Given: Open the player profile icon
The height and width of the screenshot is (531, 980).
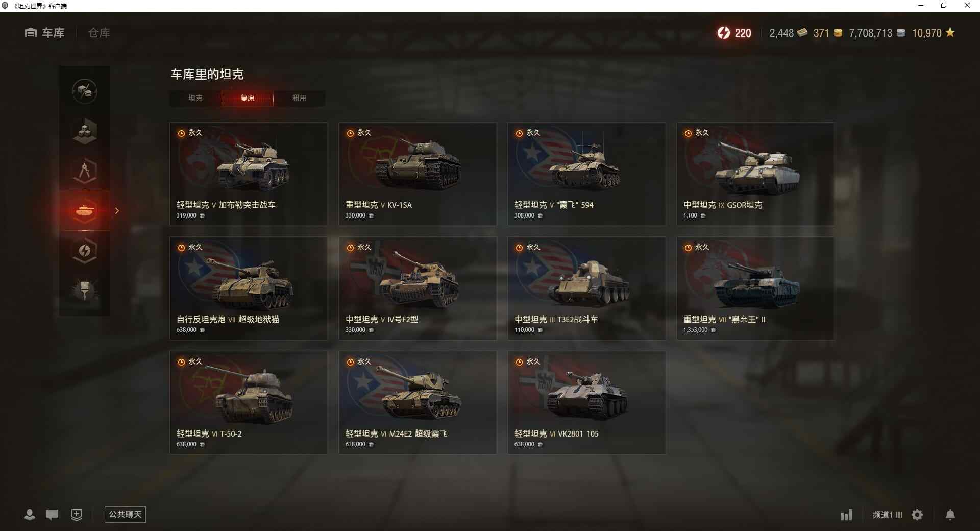Looking at the screenshot, I should [x=30, y=515].
